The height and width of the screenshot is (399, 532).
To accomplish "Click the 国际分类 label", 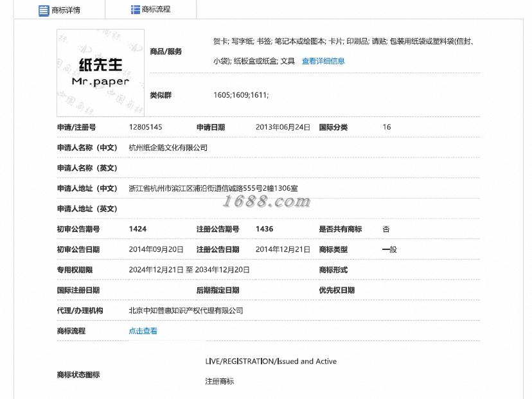I will tap(333, 127).
